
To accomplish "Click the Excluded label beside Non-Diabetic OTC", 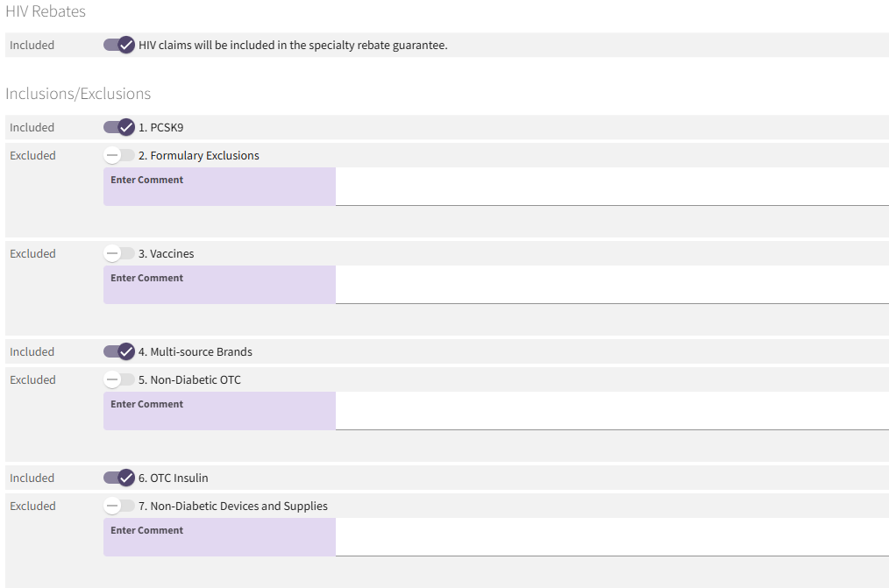I will pyautogui.click(x=32, y=379).
